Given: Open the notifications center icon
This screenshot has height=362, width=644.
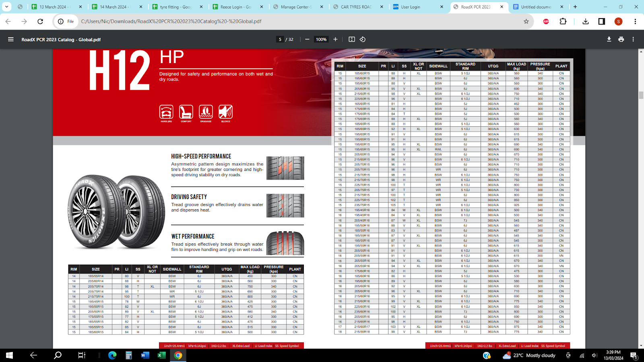Looking at the screenshot, I should [x=634, y=355].
